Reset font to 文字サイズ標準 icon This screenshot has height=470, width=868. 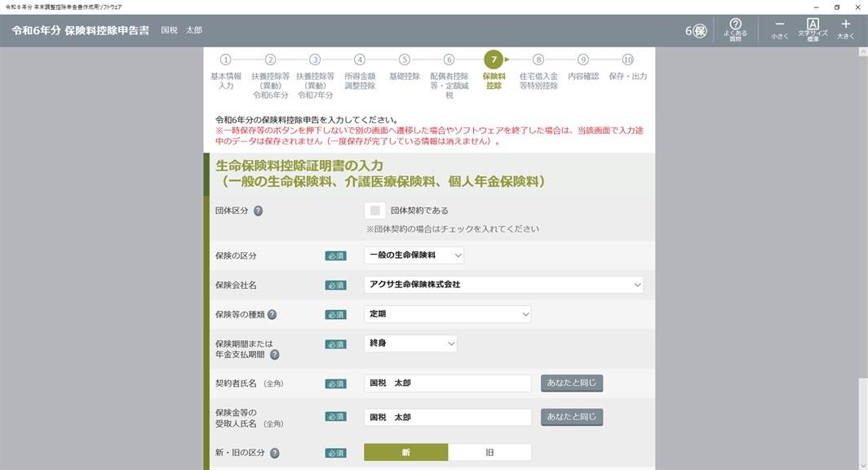pos(813,30)
